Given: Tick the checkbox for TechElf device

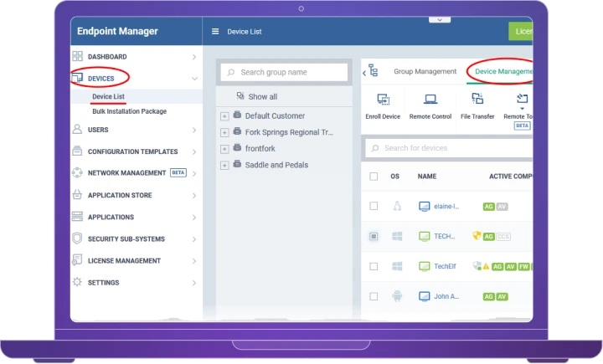Looking at the screenshot, I should (374, 266).
